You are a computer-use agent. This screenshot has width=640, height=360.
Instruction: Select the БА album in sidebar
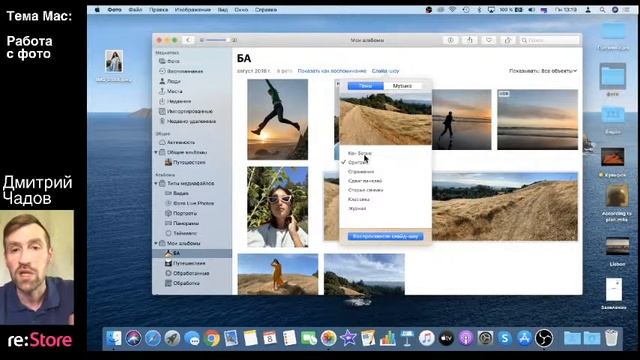[192, 253]
